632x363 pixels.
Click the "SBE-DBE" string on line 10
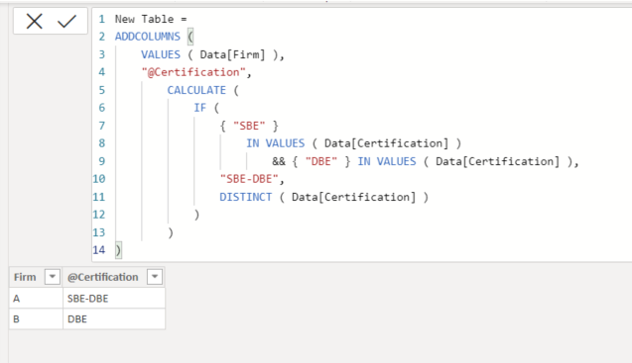coord(249,178)
